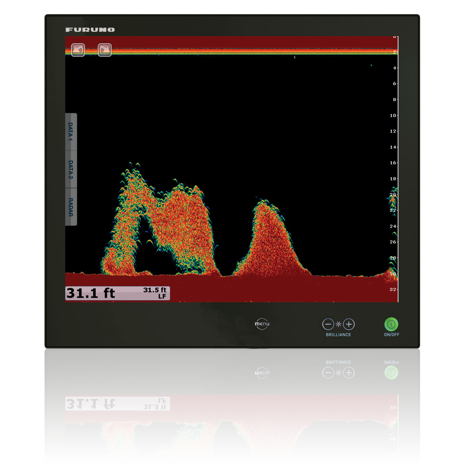Toggle the green ON/OFF power button on the upper bezel
The height and width of the screenshot is (476, 476).
click(391, 325)
